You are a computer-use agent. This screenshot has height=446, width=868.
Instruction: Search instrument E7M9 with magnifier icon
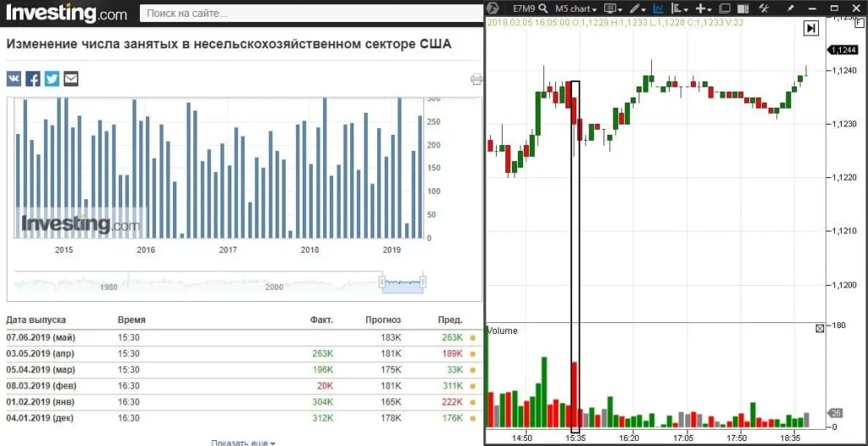point(543,8)
